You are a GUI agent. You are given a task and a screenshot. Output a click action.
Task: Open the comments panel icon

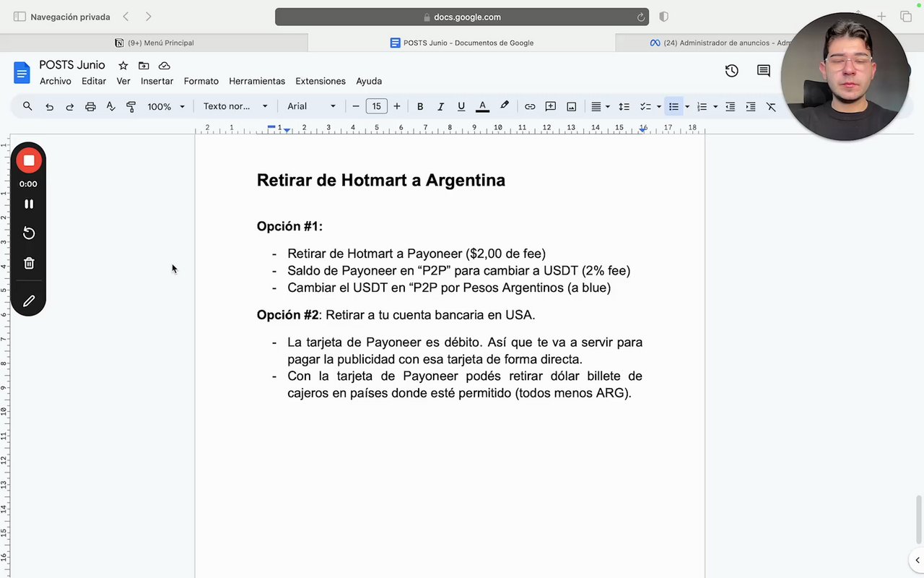[763, 71]
